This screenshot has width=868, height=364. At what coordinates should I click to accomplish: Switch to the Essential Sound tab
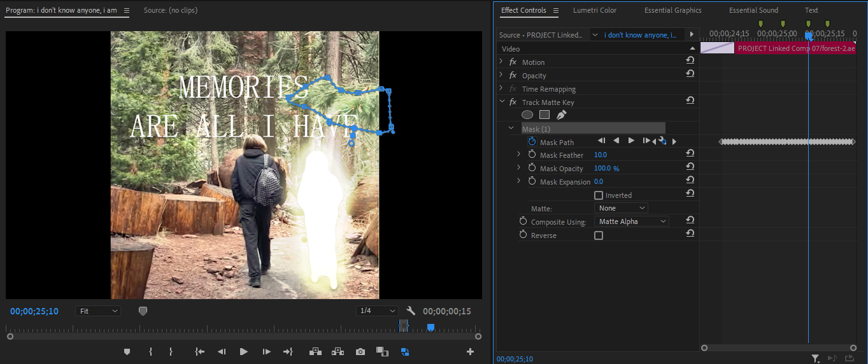[x=753, y=10]
